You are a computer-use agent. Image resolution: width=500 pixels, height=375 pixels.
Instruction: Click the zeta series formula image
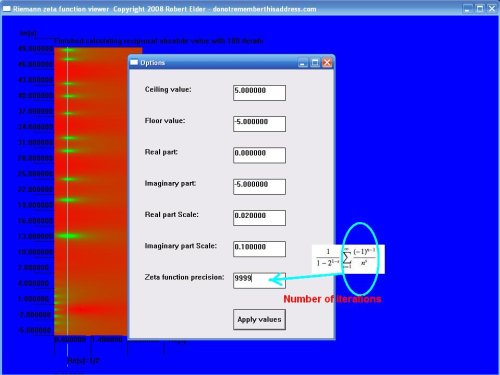click(x=348, y=259)
